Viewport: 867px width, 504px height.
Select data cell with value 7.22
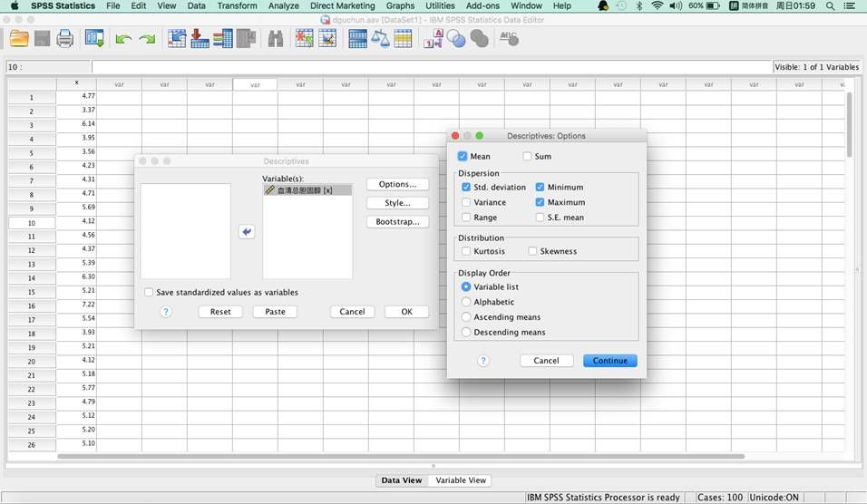pos(76,305)
